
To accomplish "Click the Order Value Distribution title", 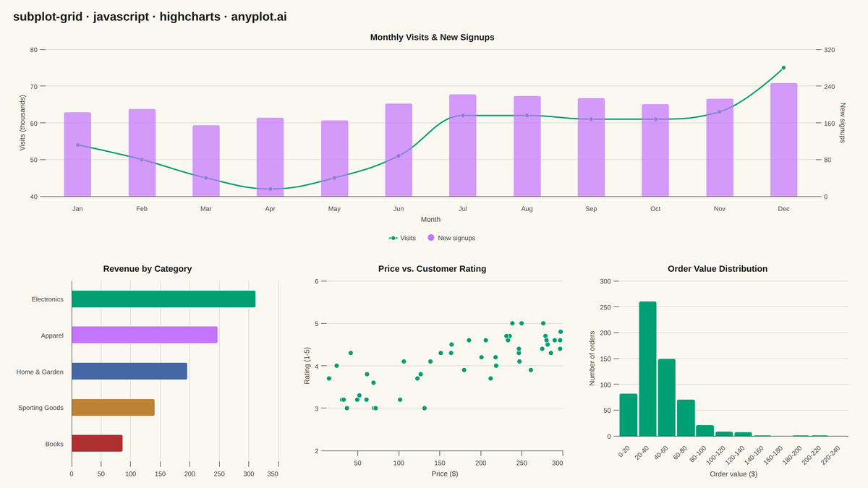I will point(718,269).
